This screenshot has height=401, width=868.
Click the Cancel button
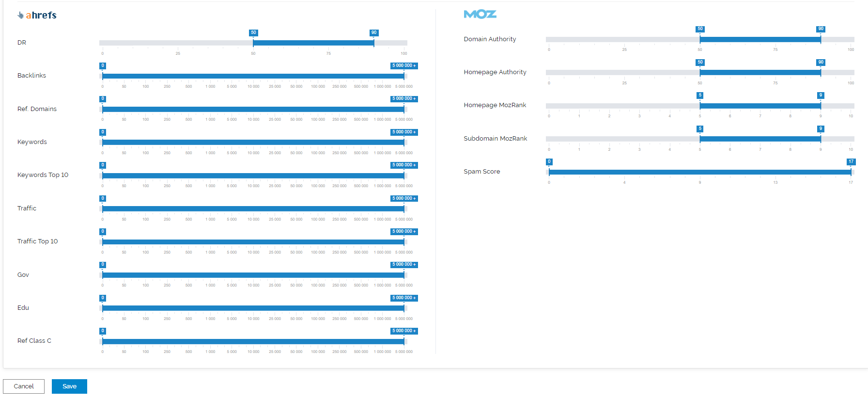[24, 386]
